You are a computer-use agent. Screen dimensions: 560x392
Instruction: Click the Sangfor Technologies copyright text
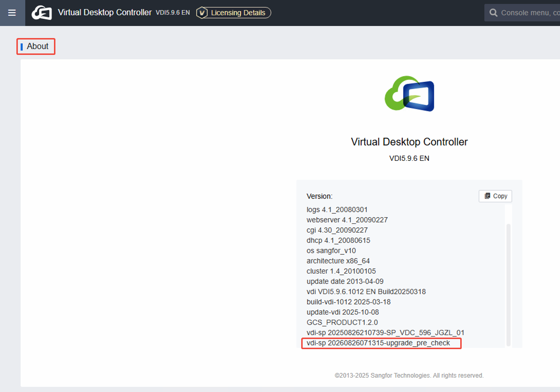click(409, 376)
